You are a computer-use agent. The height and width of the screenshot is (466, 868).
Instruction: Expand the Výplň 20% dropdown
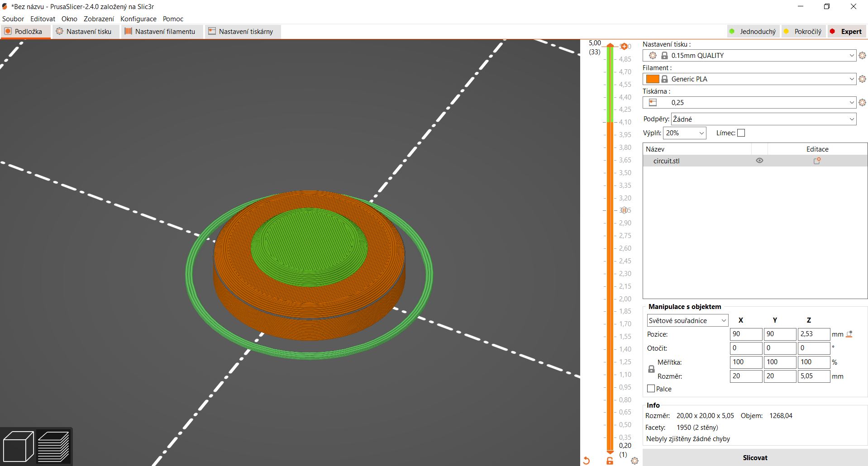pyautogui.click(x=685, y=133)
